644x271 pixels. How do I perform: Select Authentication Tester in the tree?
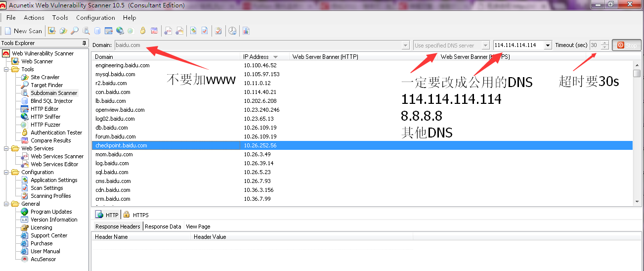[x=56, y=133]
